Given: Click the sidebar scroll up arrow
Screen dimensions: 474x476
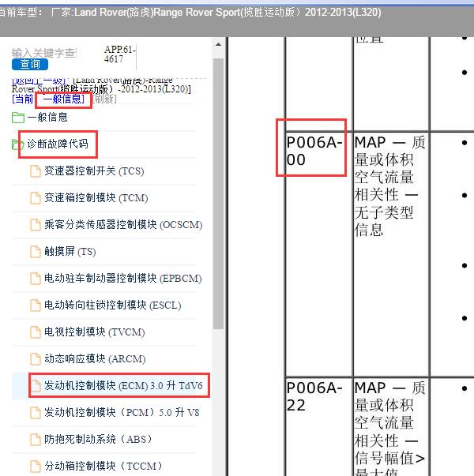Looking at the screenshot, I should pyautogui.click(x=218, y=44).
